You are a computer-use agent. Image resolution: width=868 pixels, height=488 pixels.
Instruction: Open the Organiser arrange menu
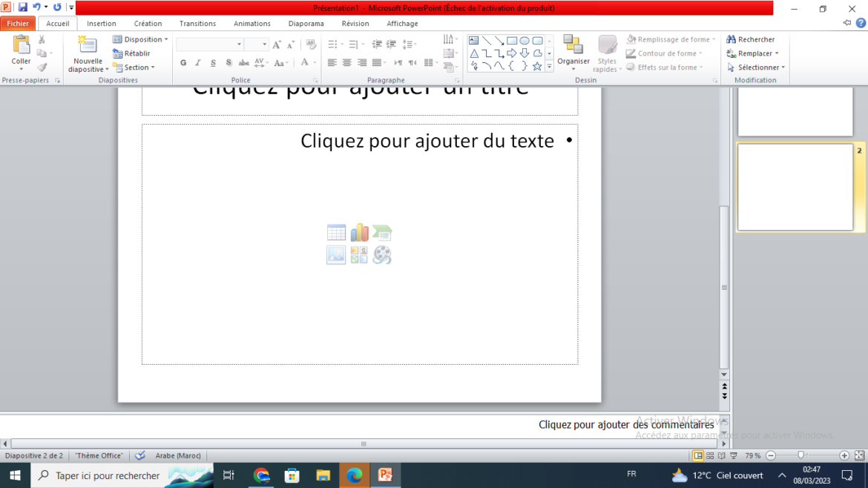[573, 53]
